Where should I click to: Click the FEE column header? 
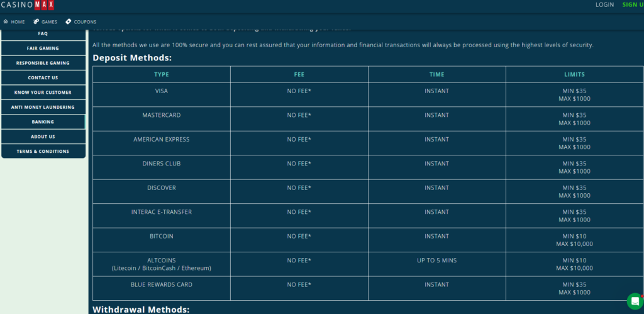coord(299,74)
